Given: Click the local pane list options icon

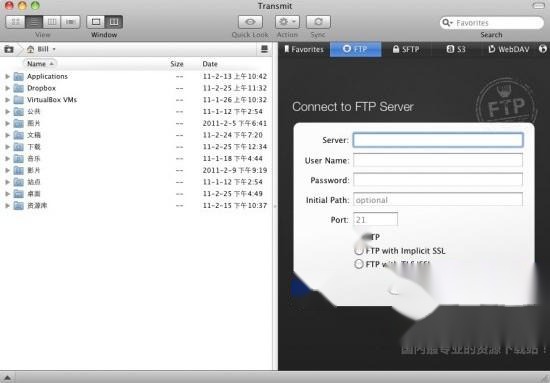Looking at the screenshot, I should [x=264, y=49].
